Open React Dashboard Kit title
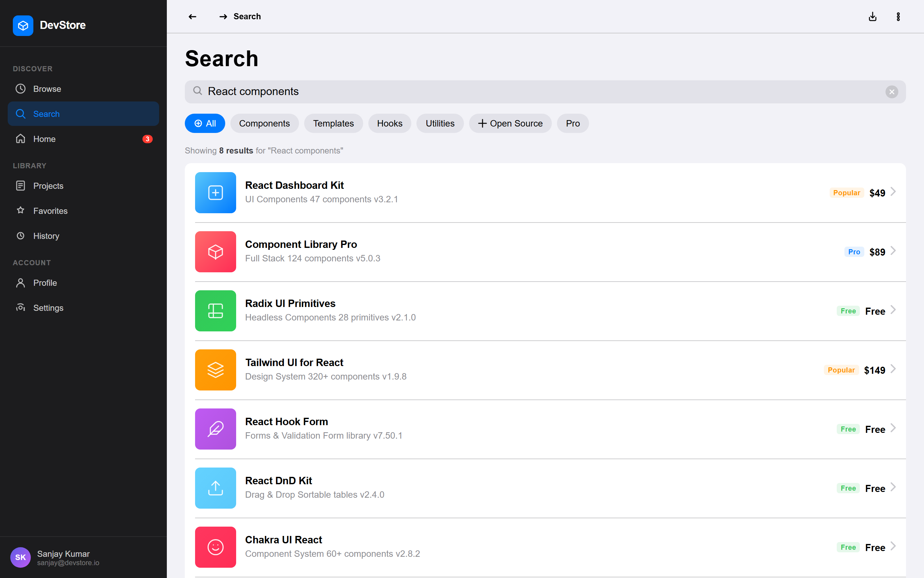 coord(295,185)
